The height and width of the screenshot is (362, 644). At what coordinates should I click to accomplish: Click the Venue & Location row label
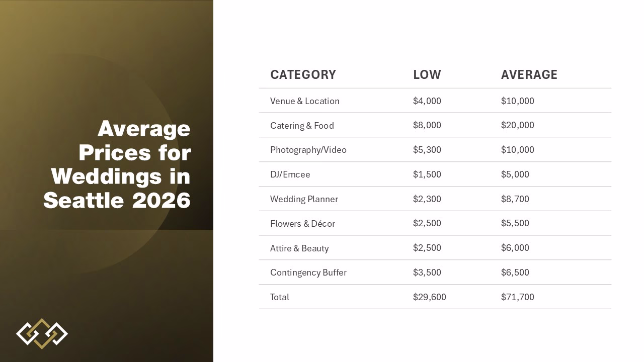click(x=304, y=101)
